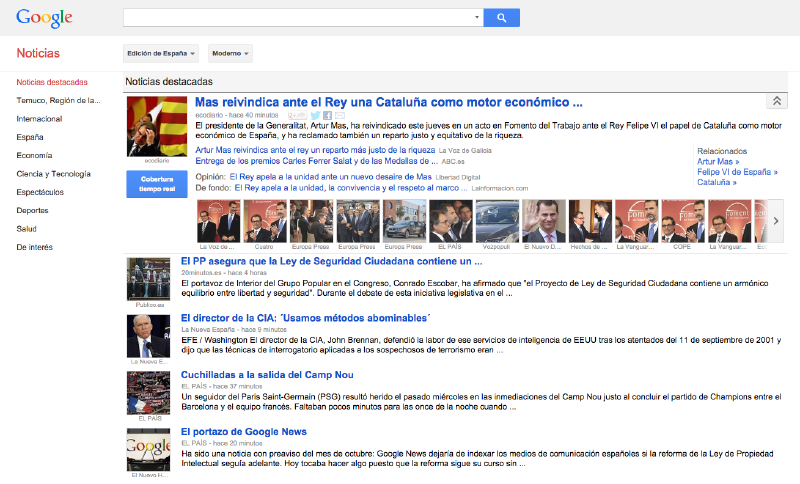800x484 pixels.
Task: Share top story on Twitter
Action: point(316,116)
